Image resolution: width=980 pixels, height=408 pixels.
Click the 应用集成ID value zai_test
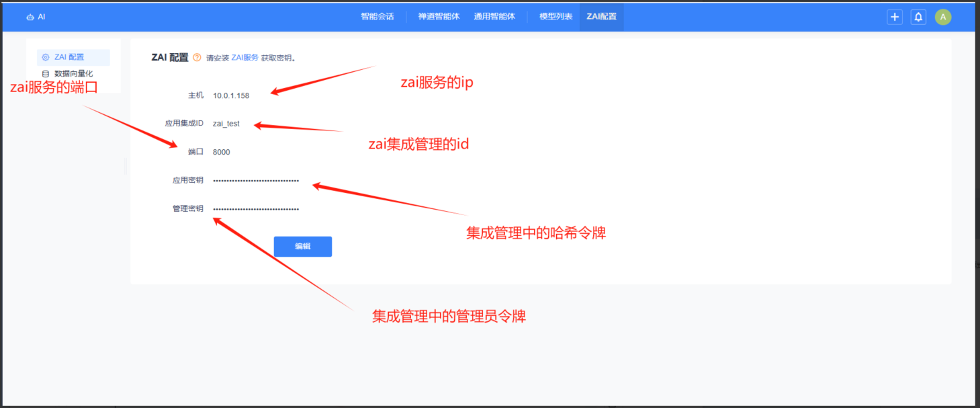tap(226, 124)
